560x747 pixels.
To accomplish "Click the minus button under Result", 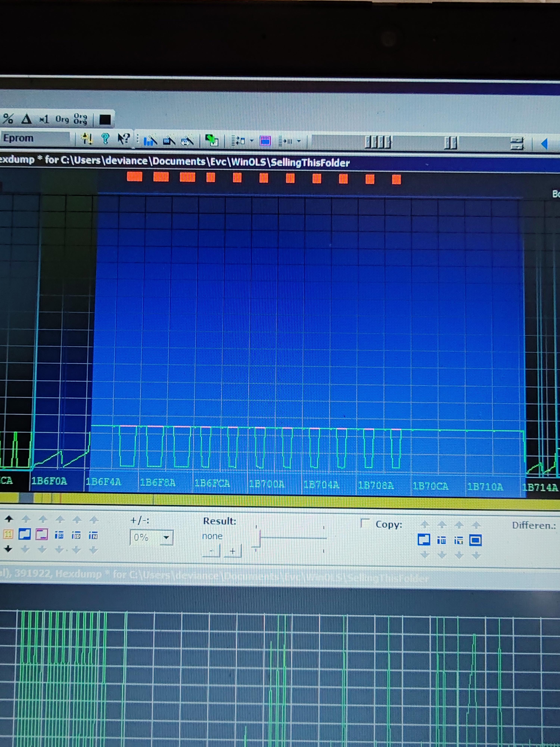I will 211,551.
